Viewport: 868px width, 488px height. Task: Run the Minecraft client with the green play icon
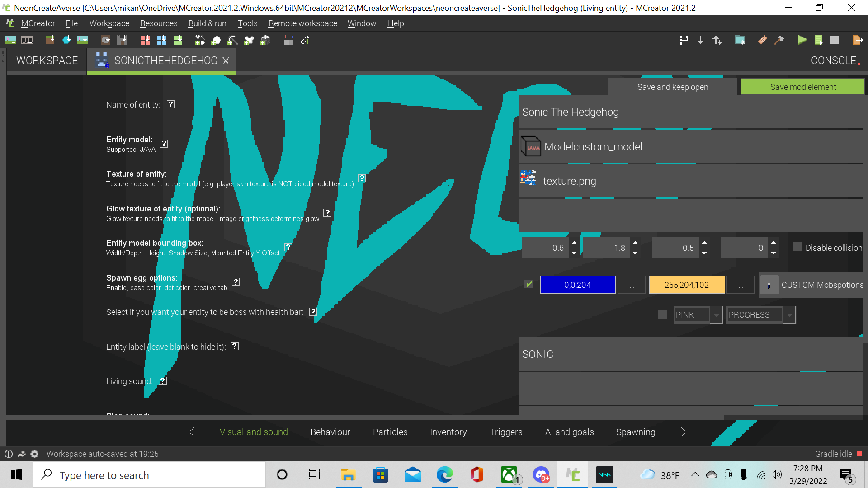click(802, 40)
